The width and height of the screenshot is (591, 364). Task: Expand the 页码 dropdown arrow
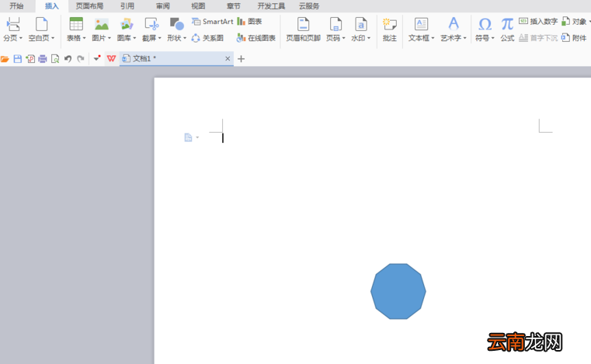343,38
